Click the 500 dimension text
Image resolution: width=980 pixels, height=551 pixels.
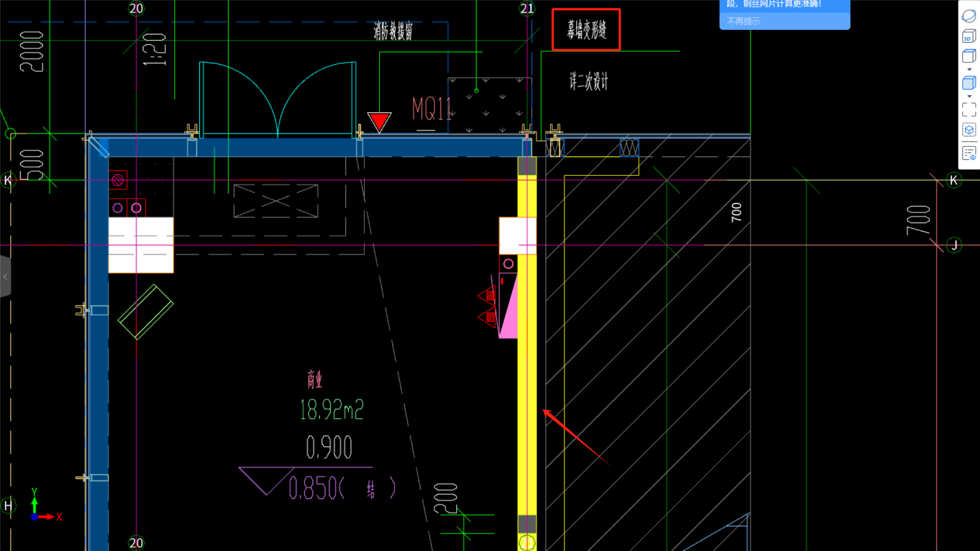point(32,164)
